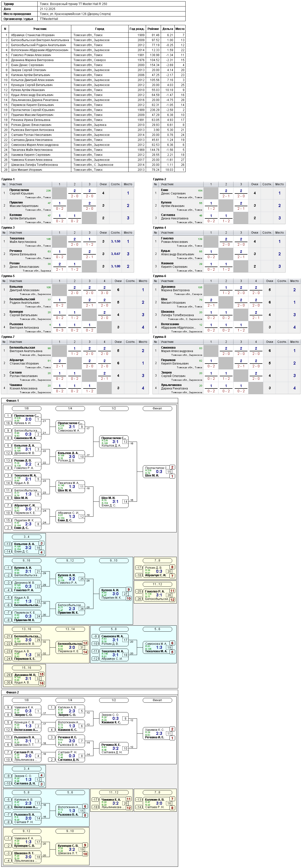303x868 pixels.
Task: Select participant row 'Копылов Дмитрий Алексеевич'
Action: click(93, 80)
